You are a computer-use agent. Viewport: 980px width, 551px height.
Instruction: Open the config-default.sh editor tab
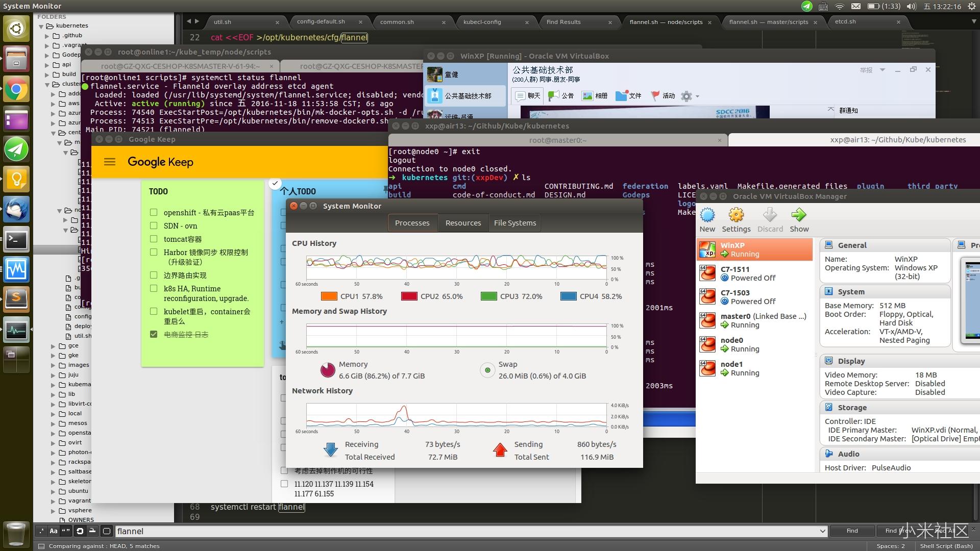pyautogui.click(x=328, y=22)
